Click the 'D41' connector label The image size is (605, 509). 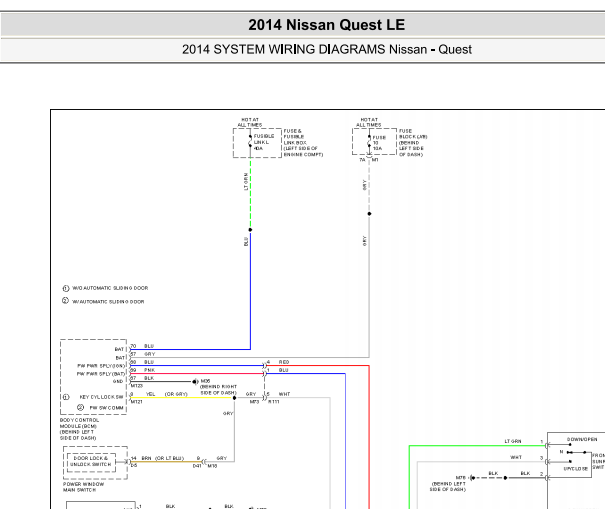(x=197, y=466)
